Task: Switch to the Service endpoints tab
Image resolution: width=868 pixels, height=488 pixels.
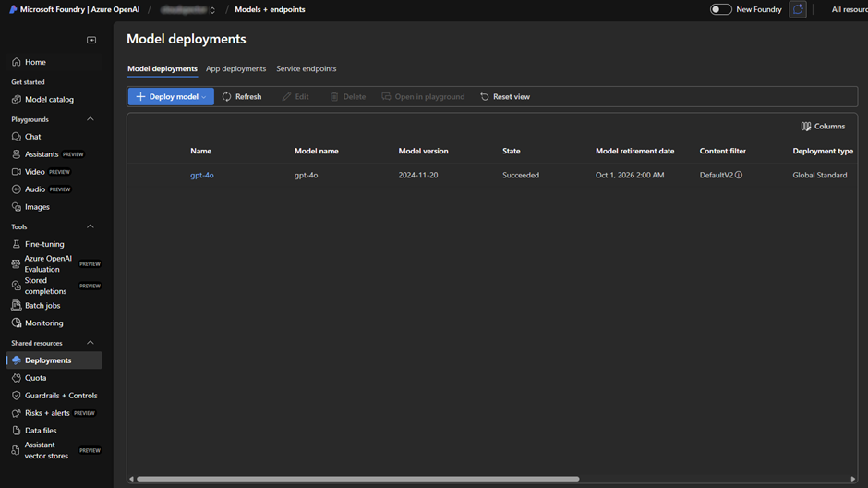Action: point(306,68)
